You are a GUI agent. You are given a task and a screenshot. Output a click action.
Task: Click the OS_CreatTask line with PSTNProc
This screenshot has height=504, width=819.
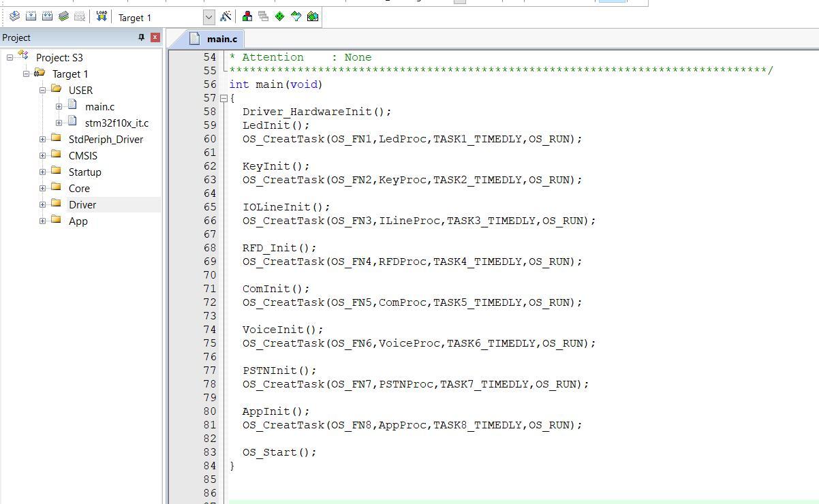point(416,384)
